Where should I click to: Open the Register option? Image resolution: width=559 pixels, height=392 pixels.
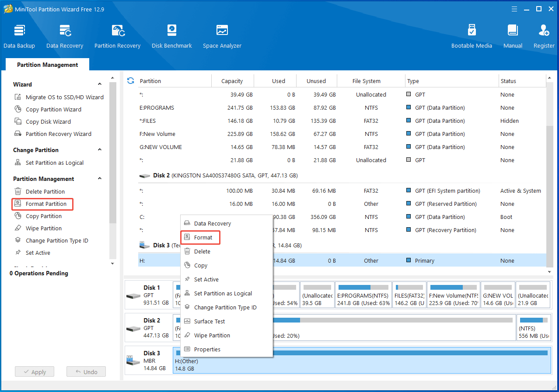[544, 37]
